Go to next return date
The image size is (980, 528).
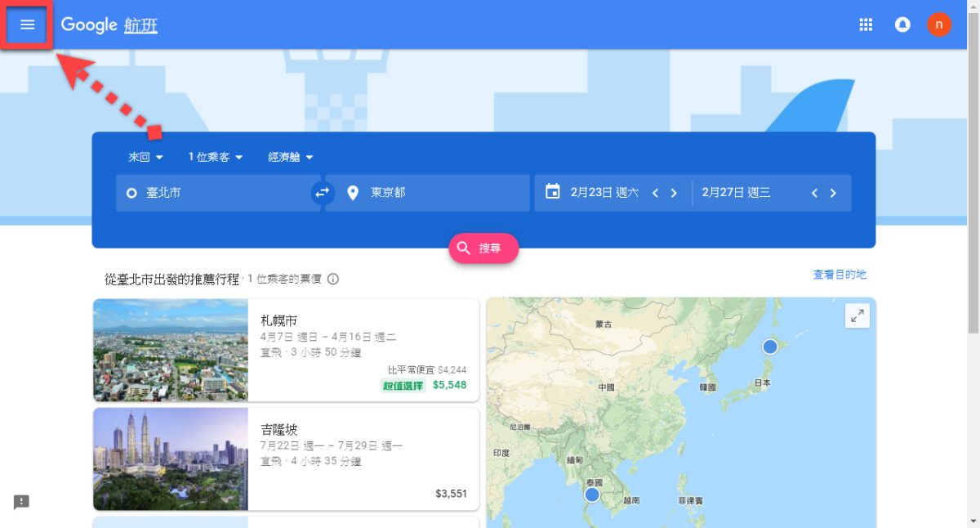point(833,193)
